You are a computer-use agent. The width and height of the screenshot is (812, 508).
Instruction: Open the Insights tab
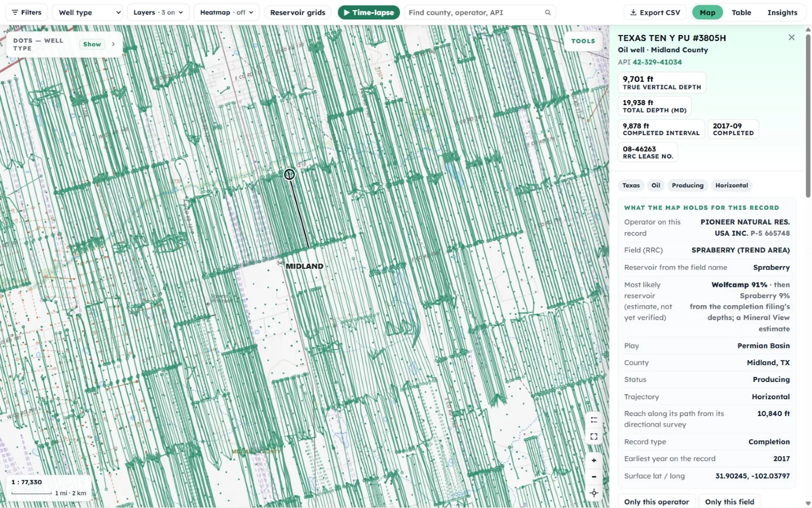782,12
